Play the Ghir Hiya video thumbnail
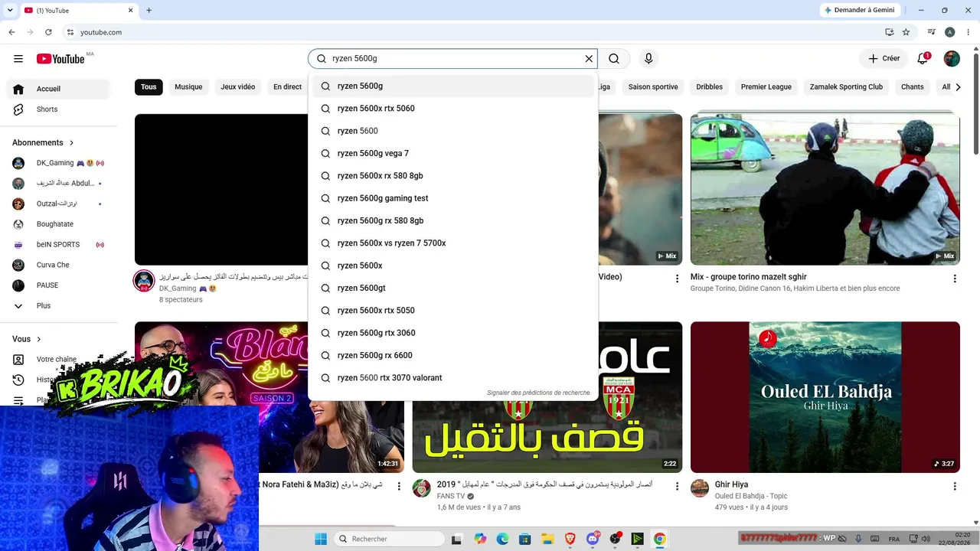 coord(825,397)
